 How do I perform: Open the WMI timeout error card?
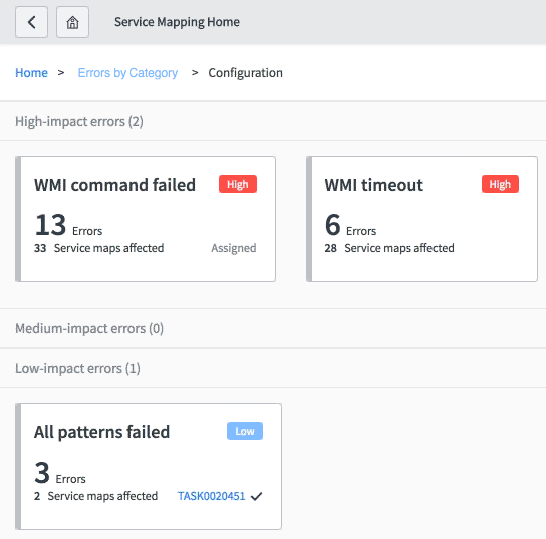(422, 219)
